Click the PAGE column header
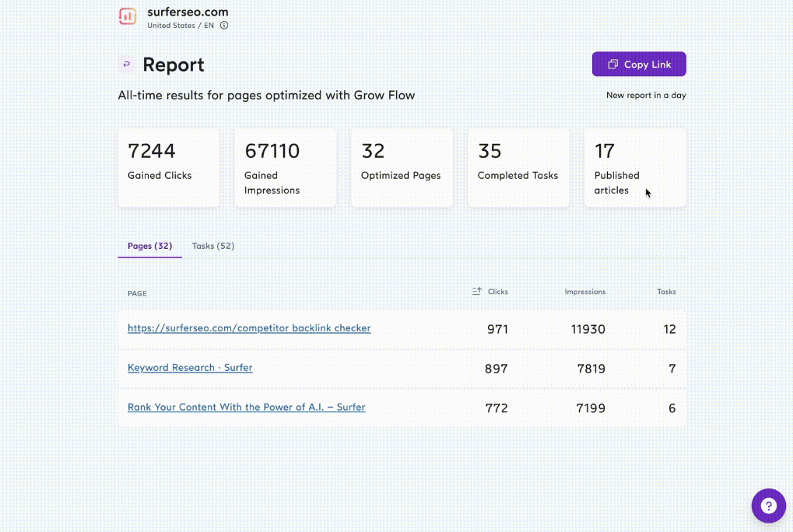 (137, 293)
